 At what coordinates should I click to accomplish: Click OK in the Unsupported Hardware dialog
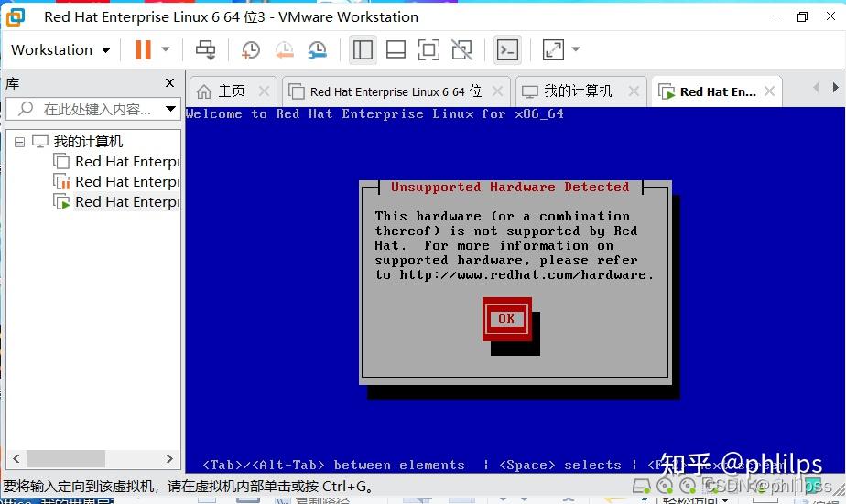pyautogui.click(x=506, y=318)
